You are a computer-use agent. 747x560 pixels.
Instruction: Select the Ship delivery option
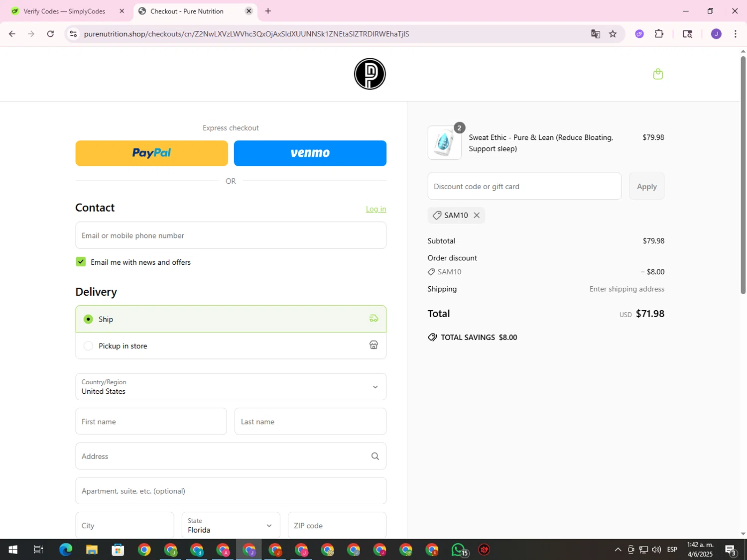(x=231, y=319)
